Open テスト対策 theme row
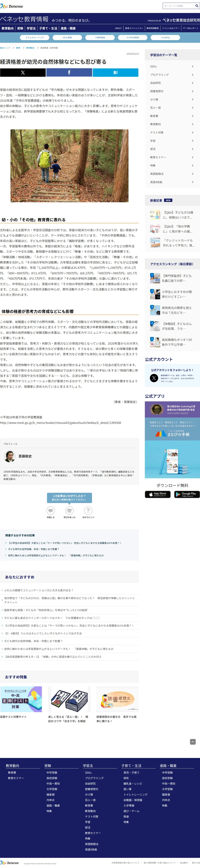This screenshot has width=200, height=868. pos(172,132)
